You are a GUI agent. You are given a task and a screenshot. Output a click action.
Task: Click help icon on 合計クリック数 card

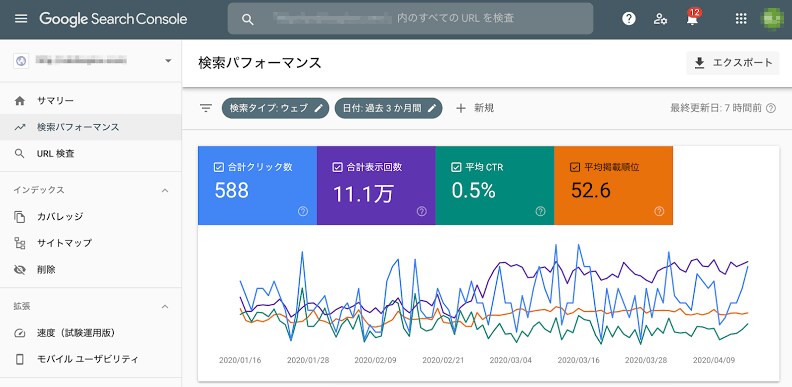pos(303,212)
